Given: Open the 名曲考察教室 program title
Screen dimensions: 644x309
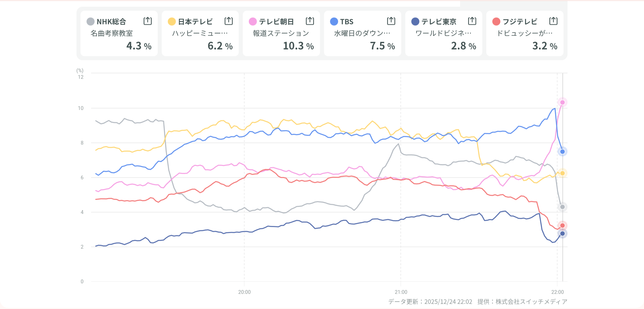Looking at the screenshot, I should click(111, 33).
